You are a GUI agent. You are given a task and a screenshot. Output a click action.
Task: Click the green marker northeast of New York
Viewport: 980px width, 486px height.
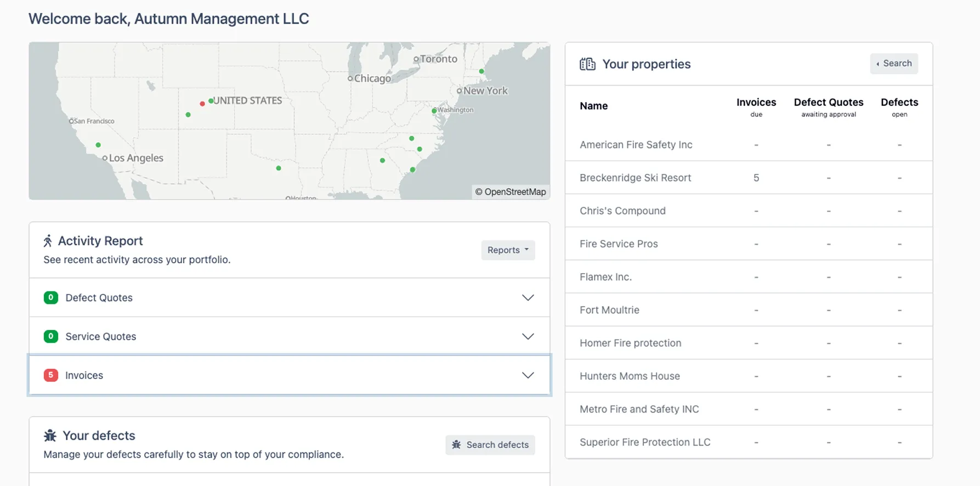(x=481, y=71)
